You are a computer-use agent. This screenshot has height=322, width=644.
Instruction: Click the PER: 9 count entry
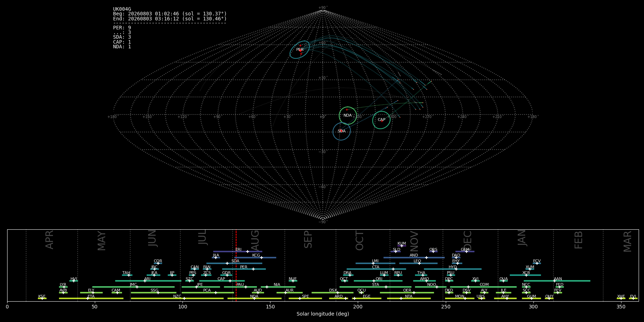(122, 28)
